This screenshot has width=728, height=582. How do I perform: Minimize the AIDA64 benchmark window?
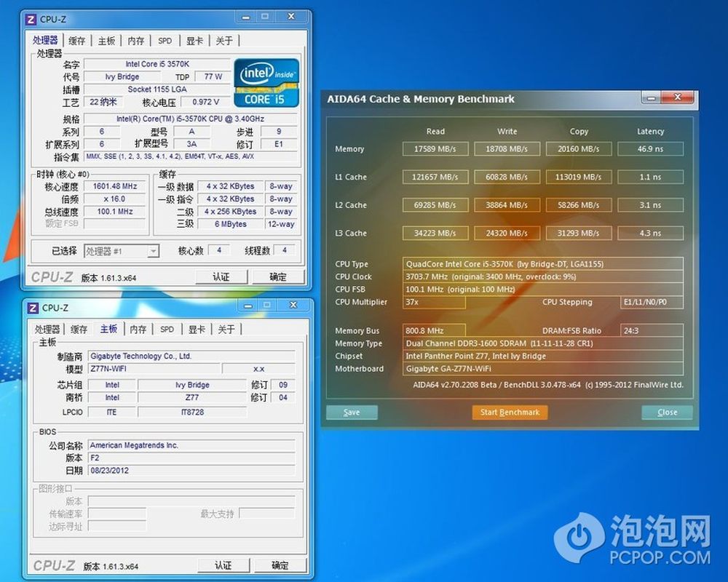[x=651, y=98]
